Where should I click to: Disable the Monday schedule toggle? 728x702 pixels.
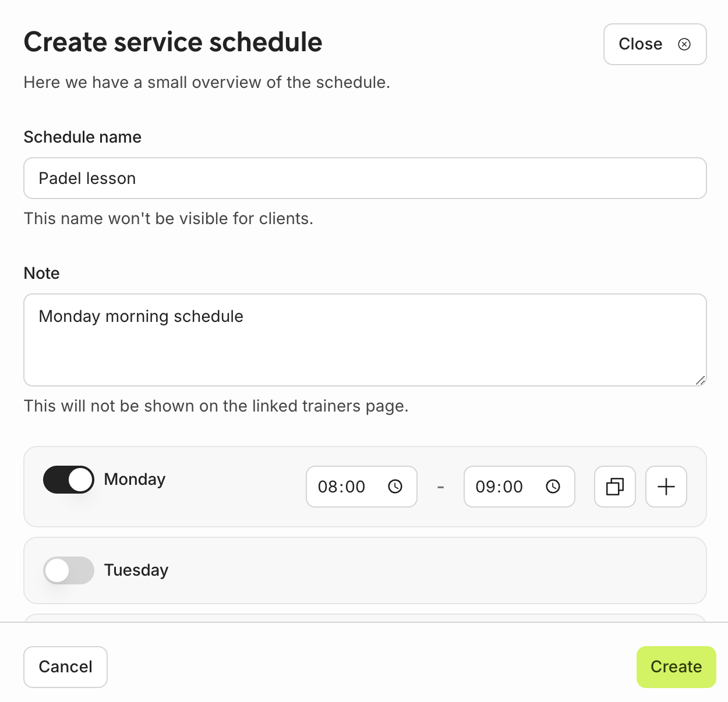(69, 480)
